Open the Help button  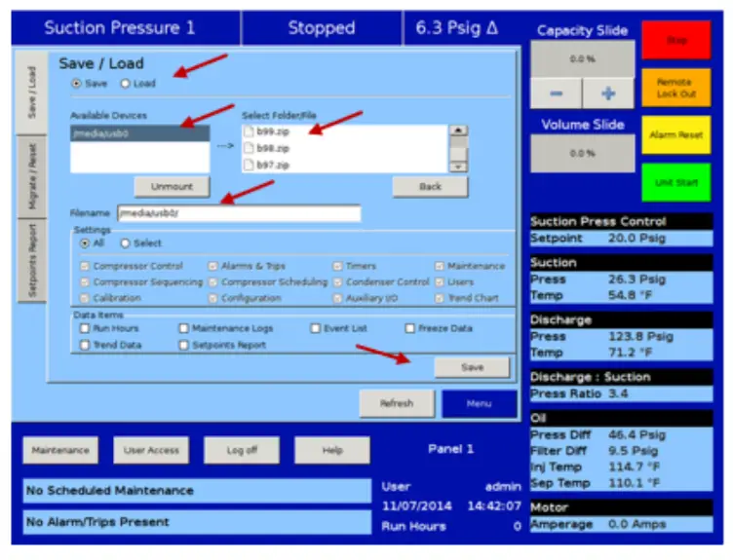coord(332,450)
